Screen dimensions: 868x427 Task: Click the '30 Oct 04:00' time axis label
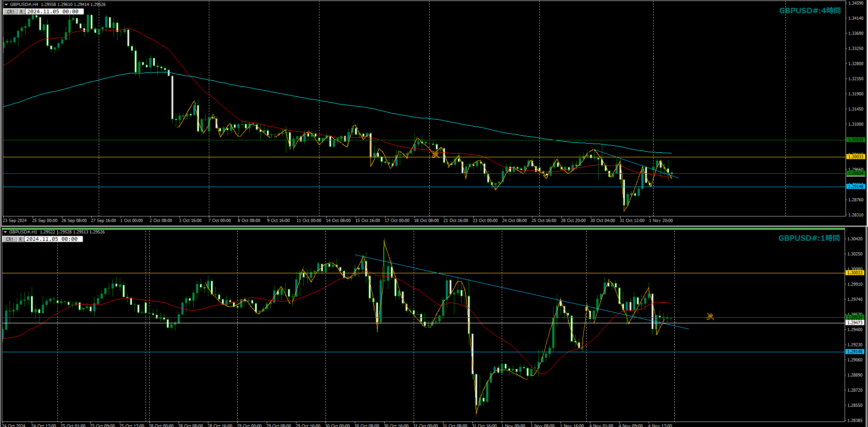(603, 221)
